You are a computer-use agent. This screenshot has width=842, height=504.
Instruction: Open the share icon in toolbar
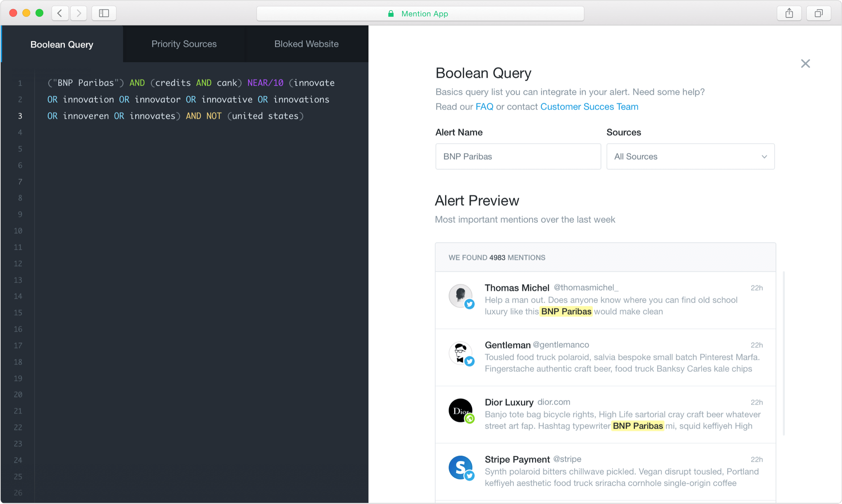click(x=789, y=13)
